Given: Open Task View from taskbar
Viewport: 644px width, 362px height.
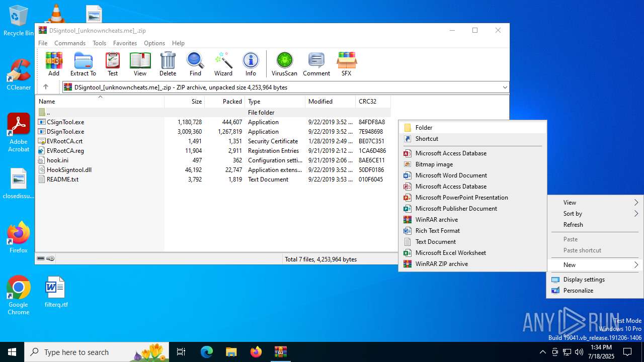Looking at the screenshot, I should [181, 352].
